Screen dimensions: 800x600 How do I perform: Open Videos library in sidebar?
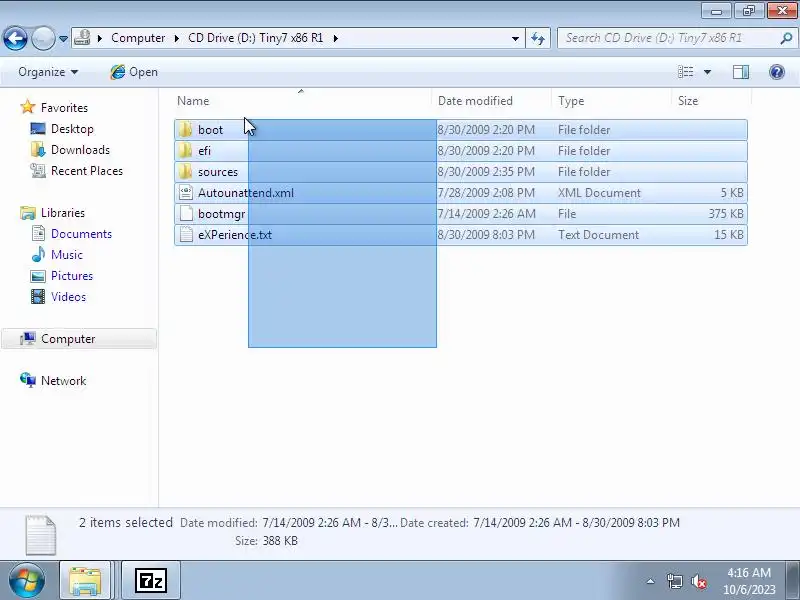68,296
